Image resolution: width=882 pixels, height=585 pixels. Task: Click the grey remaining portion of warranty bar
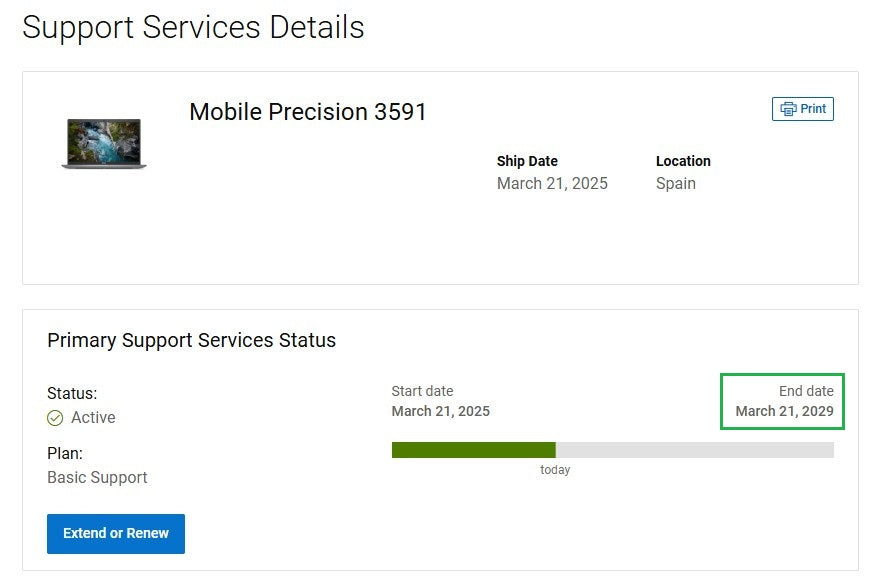click(695, 450)
